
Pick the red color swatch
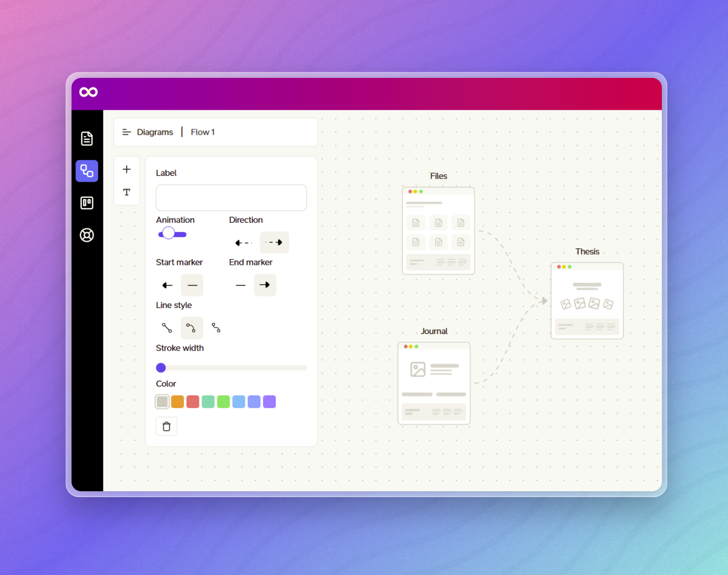[193, 401]
